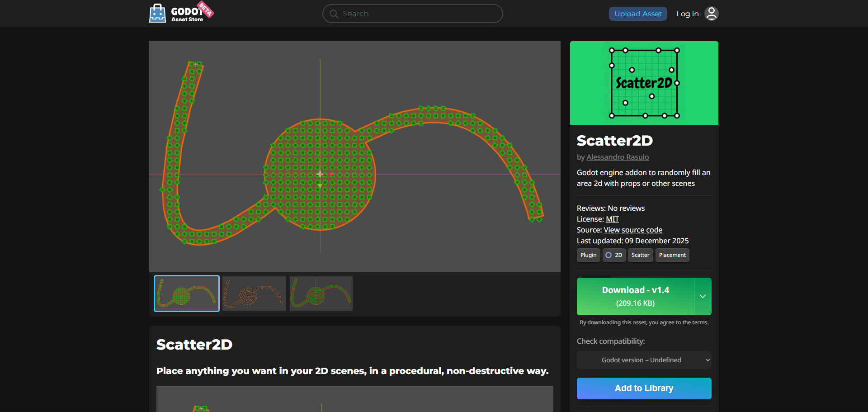Click the search magnifying glass icon

point(334,14)
